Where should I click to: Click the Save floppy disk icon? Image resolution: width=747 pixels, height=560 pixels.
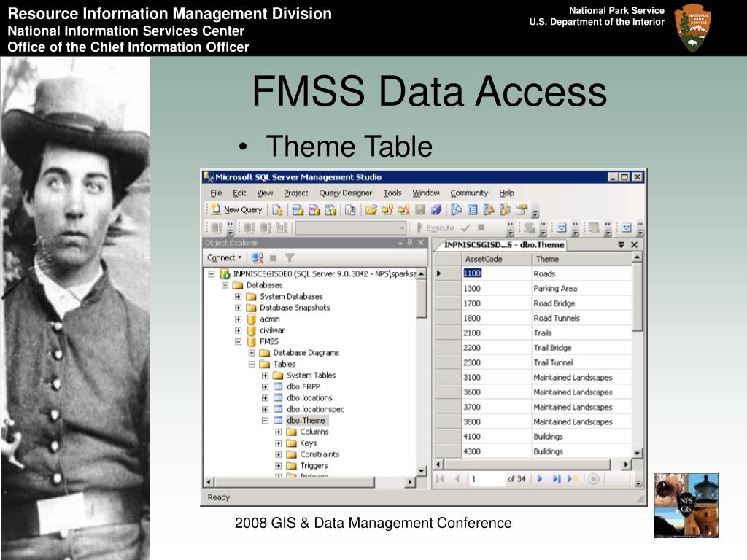pos(419,210)
